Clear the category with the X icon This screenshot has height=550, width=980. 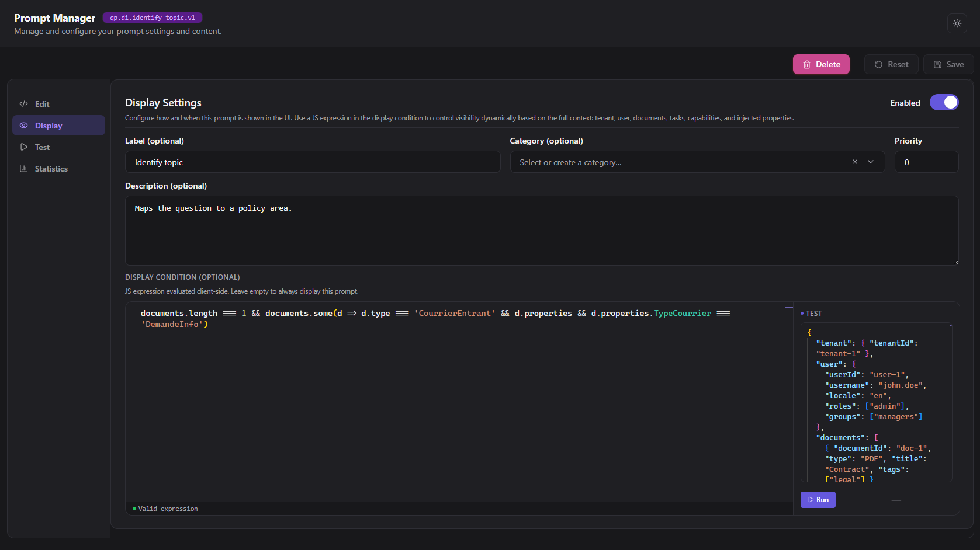(x=855, y=162)
